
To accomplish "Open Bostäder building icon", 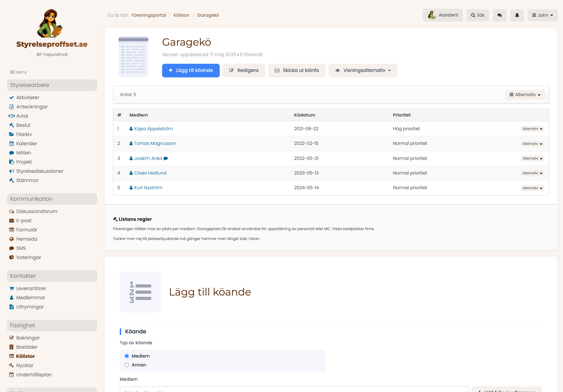I will [12, 347].
